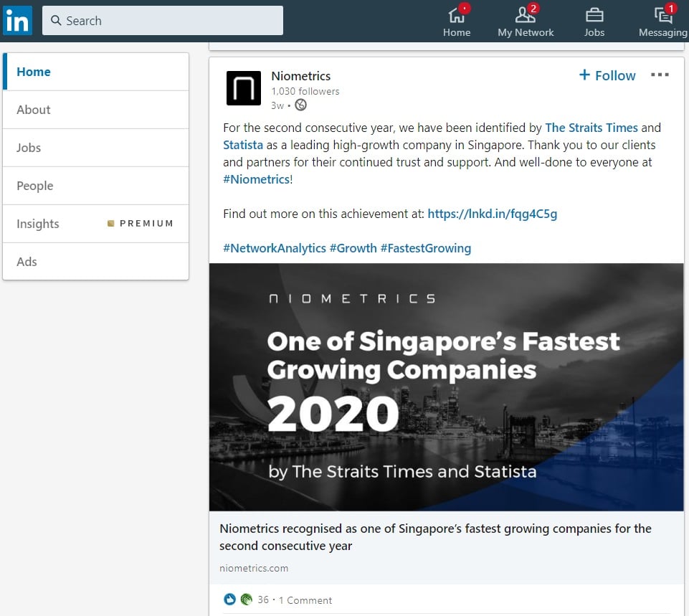
Task: Open the Ads tab in sidebar
Action: click(96, 262)
